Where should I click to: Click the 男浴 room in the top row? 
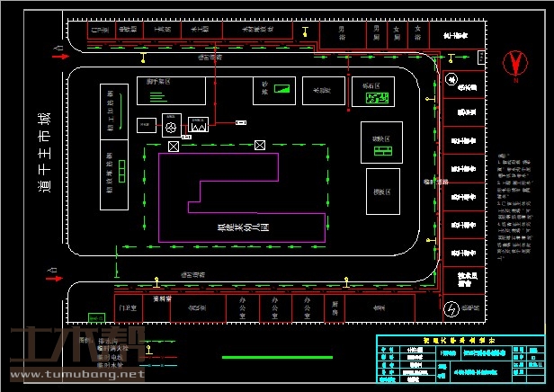(342, 33)
